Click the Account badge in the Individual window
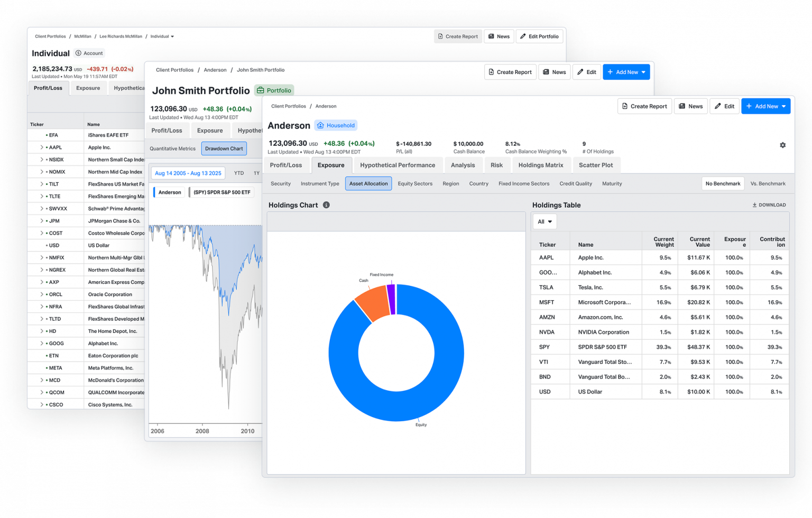 click(x=89, y=53)
